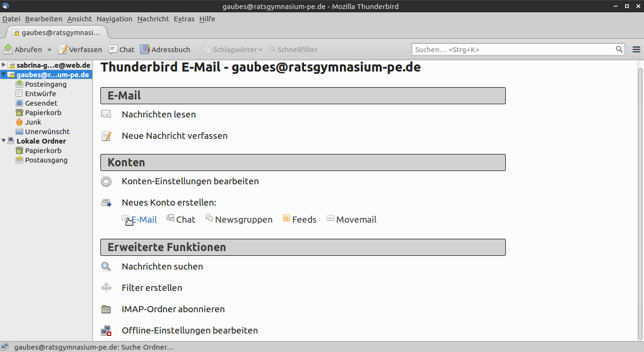The image size is (644, 352).
Task: Open the Abrufen dropdown arrow
Action: (x=49, y=50)
